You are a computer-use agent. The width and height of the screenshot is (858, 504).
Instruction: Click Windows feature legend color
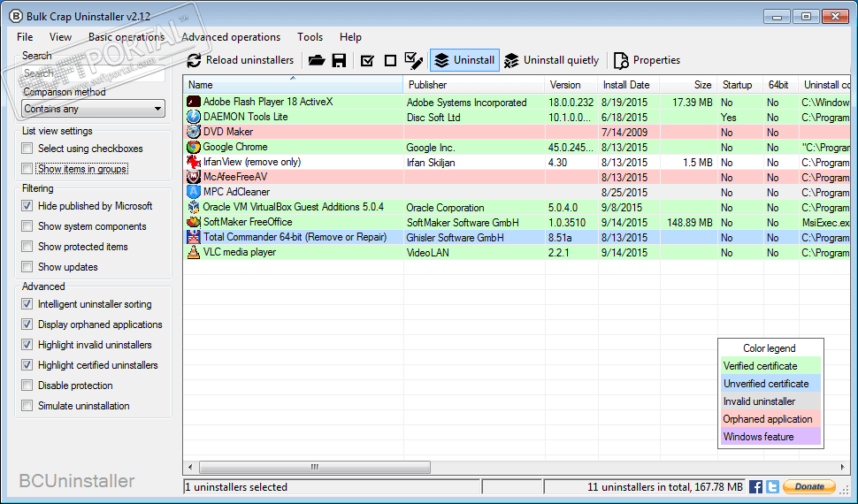coord(770,436)
